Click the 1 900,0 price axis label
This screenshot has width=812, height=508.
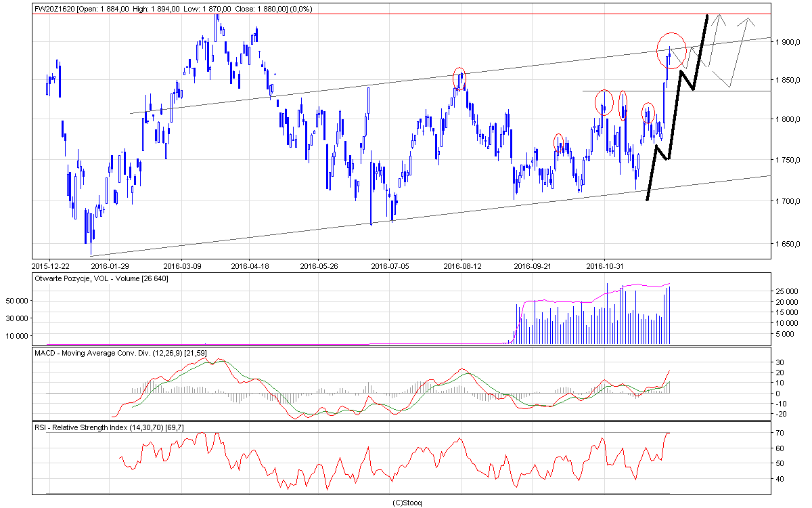pyautogui.click(x=787, y=42)
